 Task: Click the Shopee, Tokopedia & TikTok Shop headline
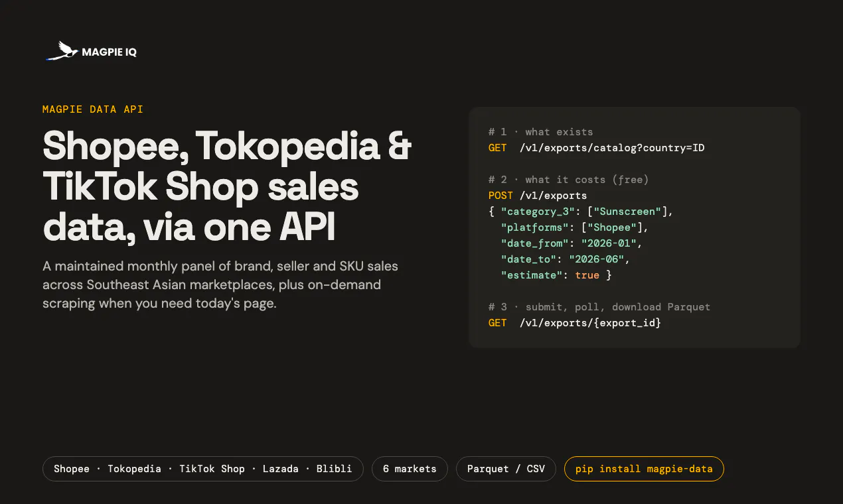coord(227,188)
